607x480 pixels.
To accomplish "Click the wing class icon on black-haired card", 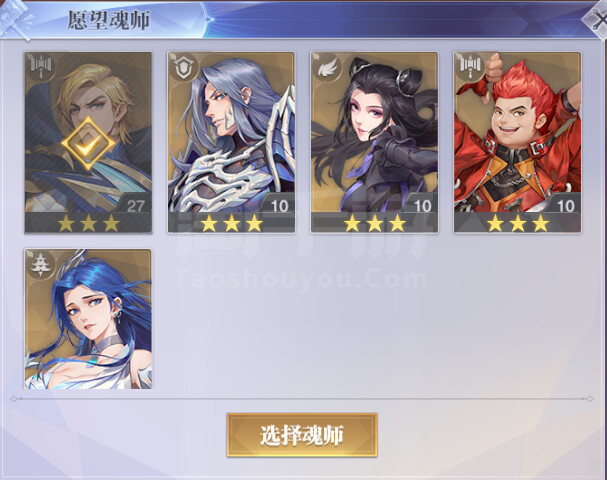I will tap(325, 67).
